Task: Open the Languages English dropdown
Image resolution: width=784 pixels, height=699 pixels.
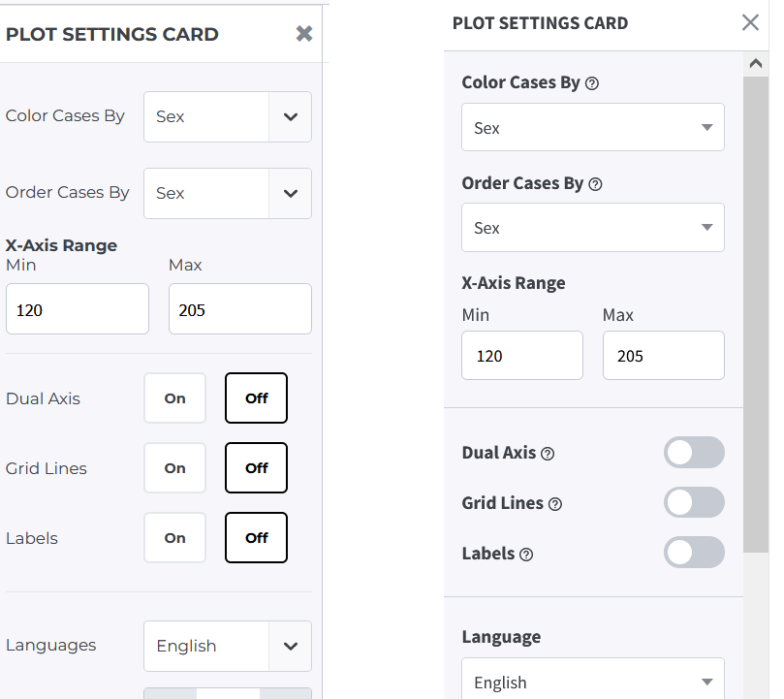Action: [x=228, y=646]
